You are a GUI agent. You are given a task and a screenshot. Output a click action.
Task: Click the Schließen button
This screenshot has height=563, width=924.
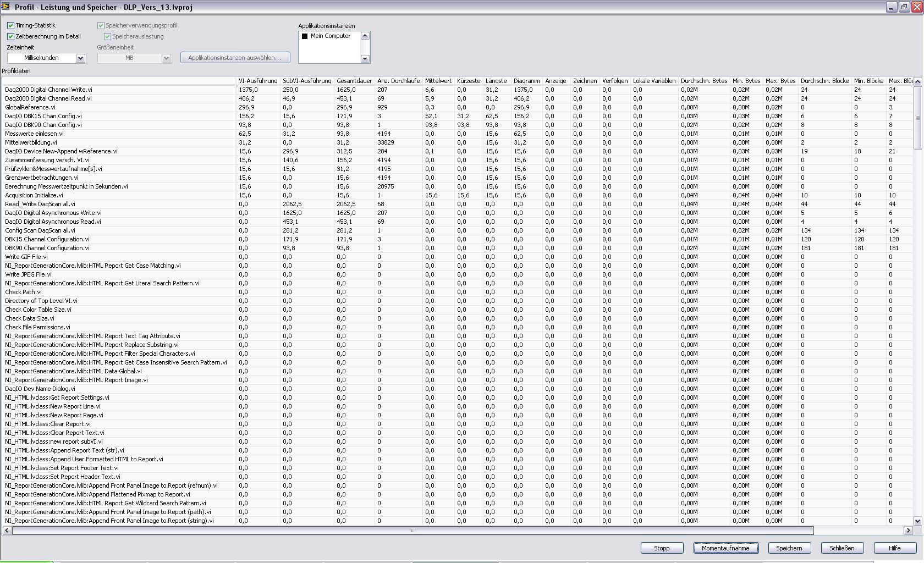(x=842, y=548)
